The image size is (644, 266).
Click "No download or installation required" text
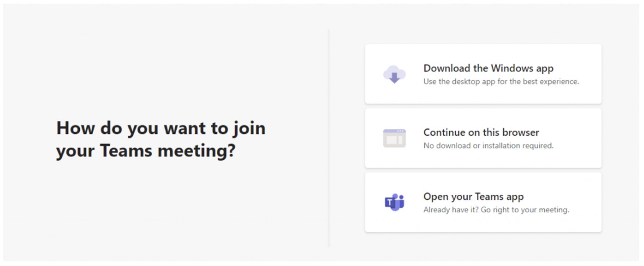click(x=488, y=146)
